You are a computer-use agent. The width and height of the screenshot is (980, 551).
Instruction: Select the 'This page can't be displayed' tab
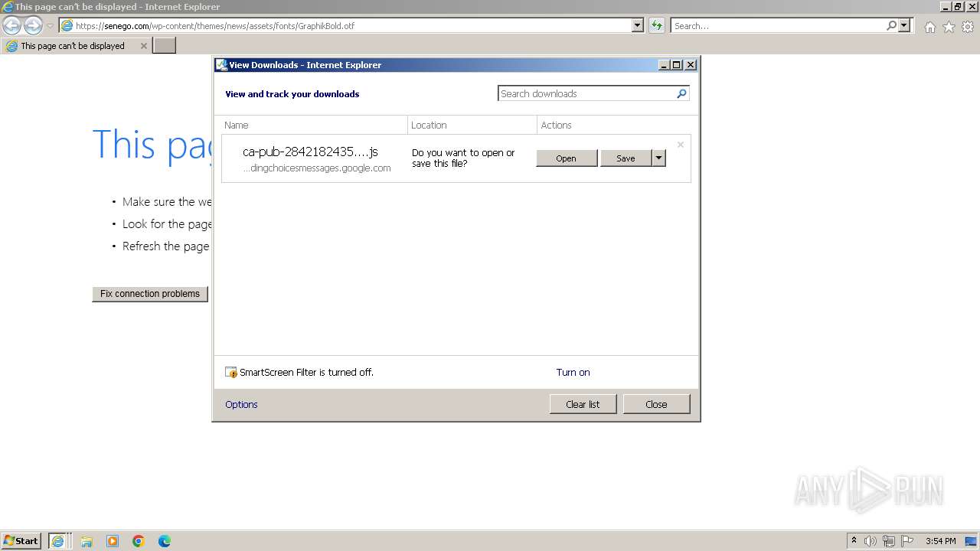(75, 46)
